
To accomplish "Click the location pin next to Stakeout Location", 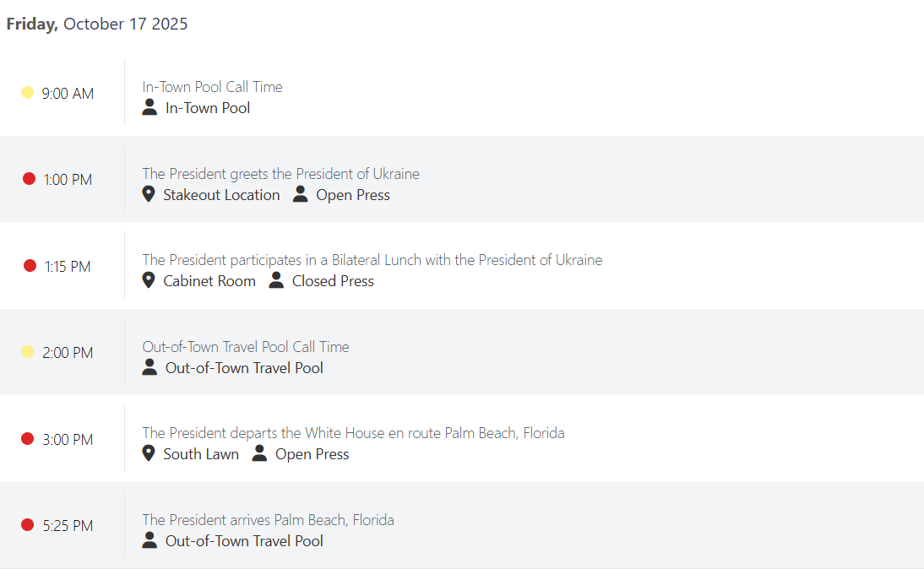I will pyautogui.click(x=149, y=194).
